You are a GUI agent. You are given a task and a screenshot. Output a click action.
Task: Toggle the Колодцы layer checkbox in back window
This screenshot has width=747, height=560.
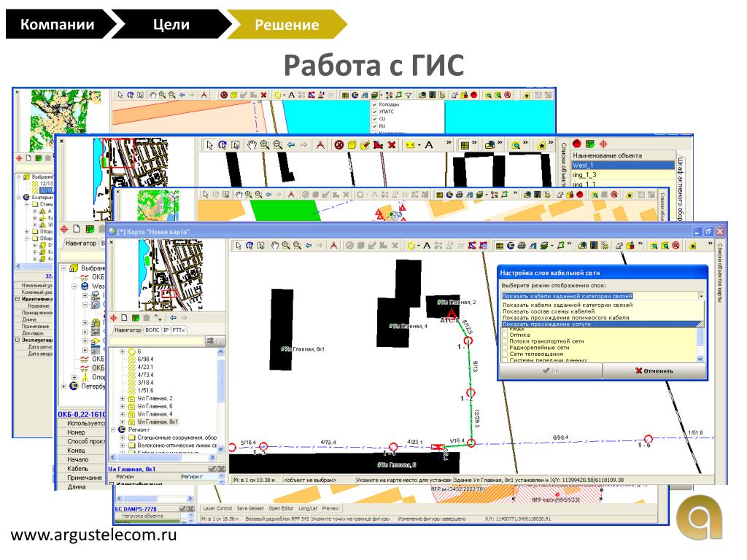coord(374,104)
